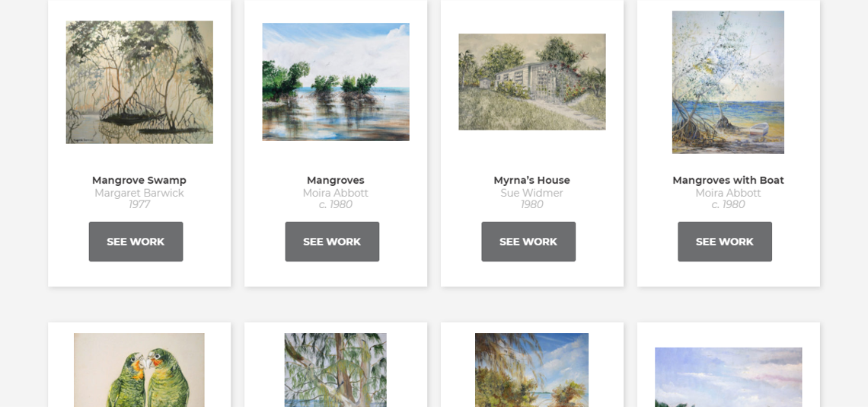This screenshot has height=407, width=868.
Task: Select the Myrna's House title
Action: [532, 180]
